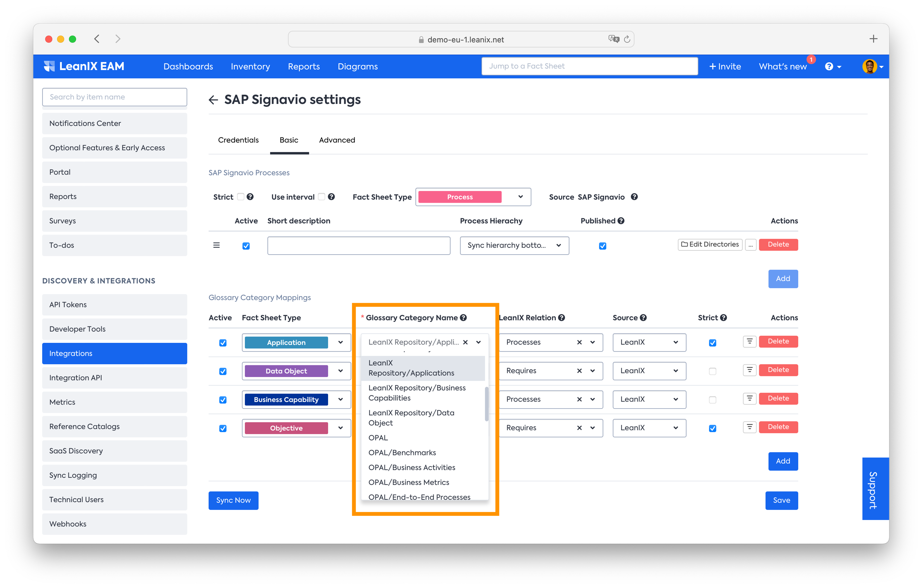Click the help icon next to Published
Screen dimensions: 923x588
(x=621, y=221)
